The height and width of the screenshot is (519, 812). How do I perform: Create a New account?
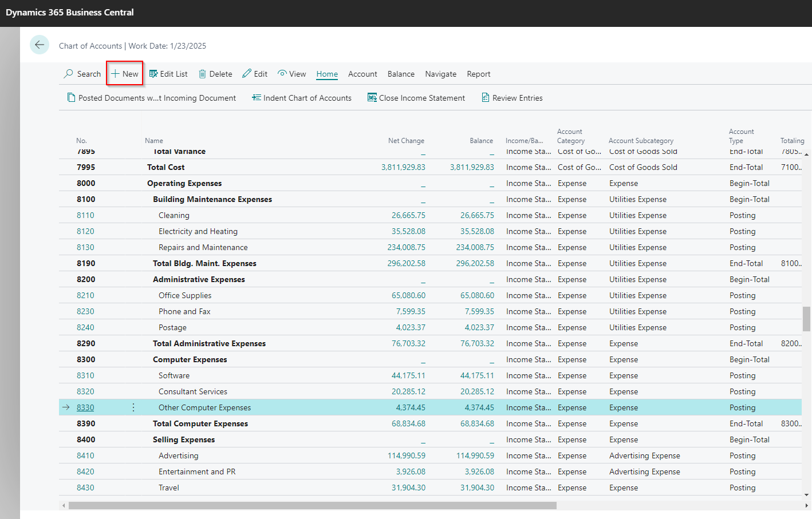[124, 74]
